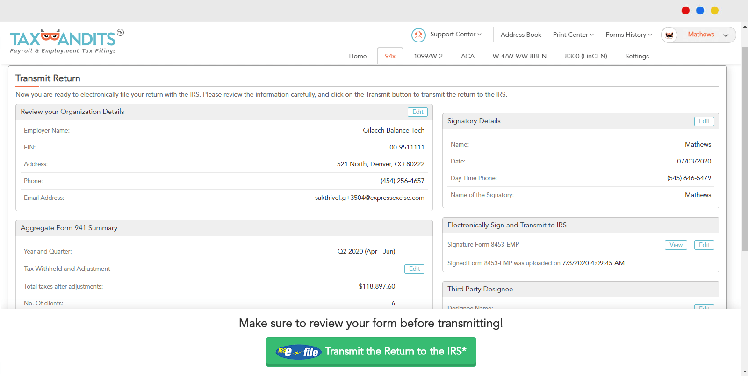The width and height of the screenshot is (748, 389).
Task: Expand the Mathews account menu arrow
Action: tap(726, 35)
